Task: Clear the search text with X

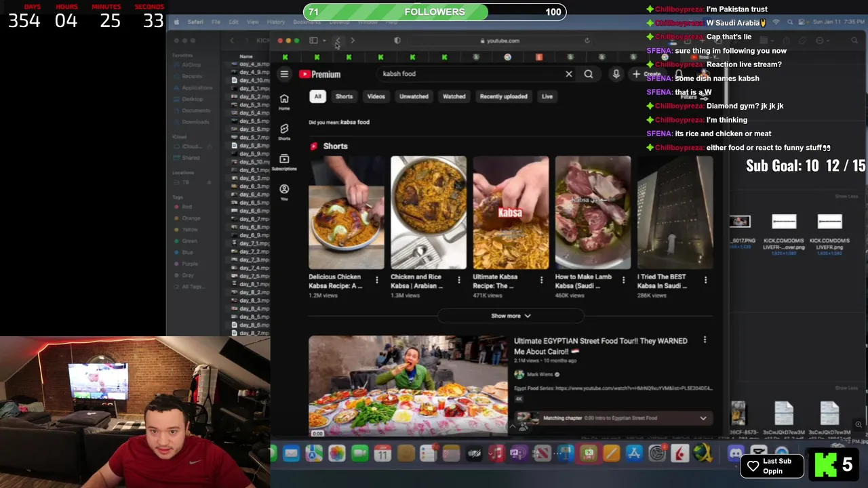Action: [x=569, y=74]
